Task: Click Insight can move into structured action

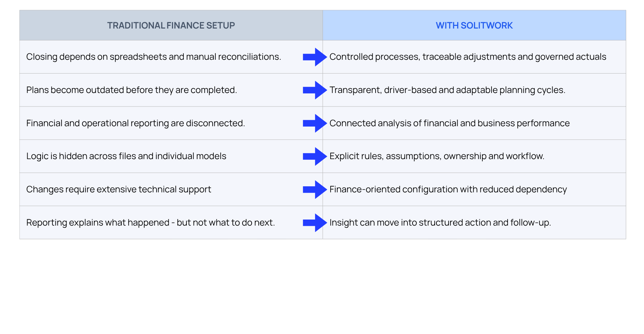Action: pos(440,223)
